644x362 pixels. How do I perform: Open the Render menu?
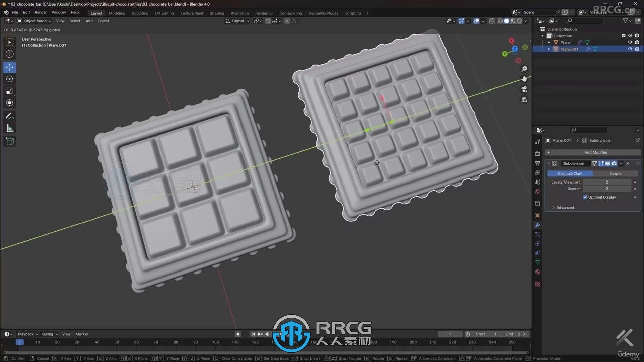(x=41, y=12)
